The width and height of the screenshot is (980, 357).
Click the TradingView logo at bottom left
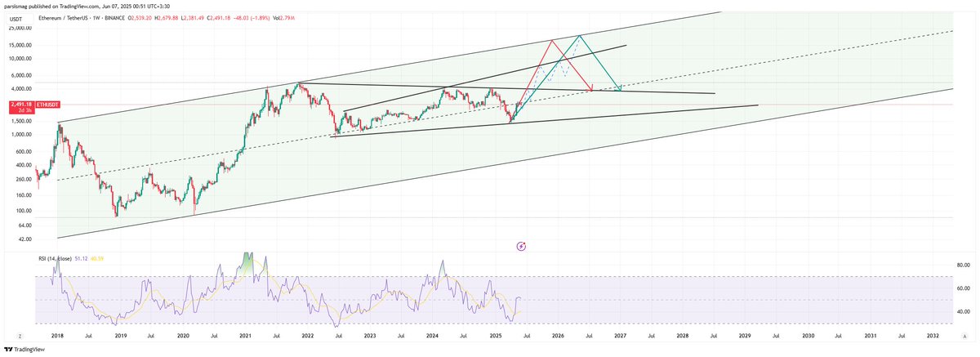(x=24, y=349)
